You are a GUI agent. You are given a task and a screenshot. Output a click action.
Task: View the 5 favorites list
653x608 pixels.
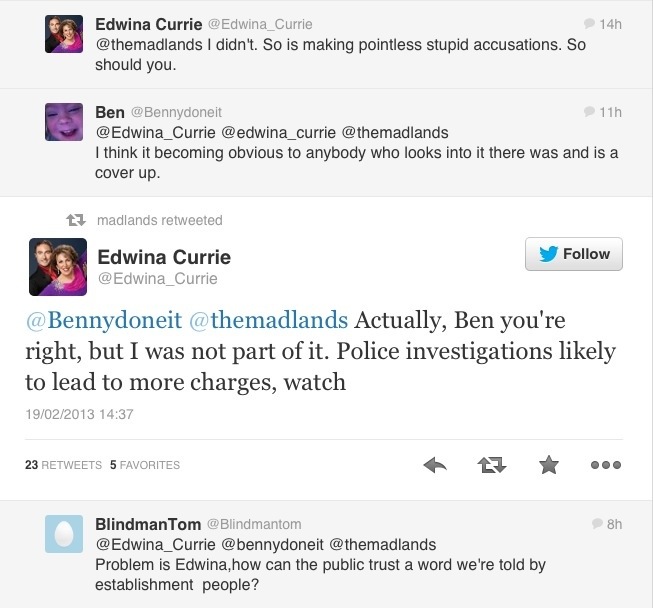[x=145, y=465]
